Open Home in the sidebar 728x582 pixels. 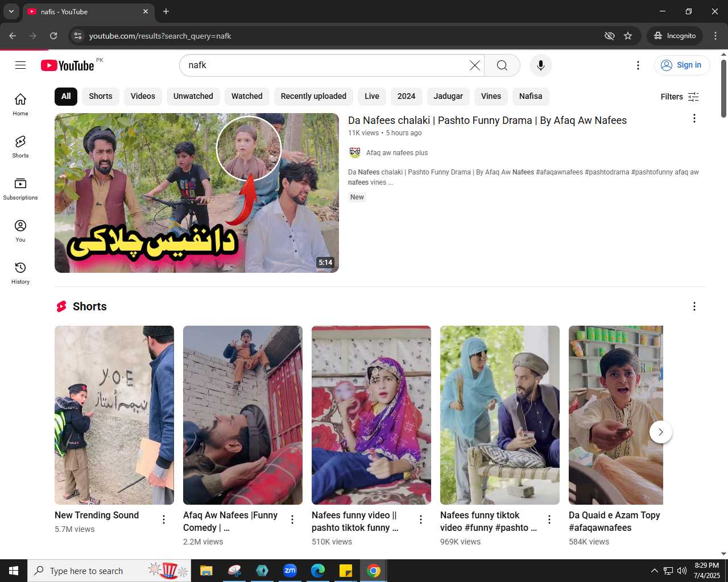point(20,104)
